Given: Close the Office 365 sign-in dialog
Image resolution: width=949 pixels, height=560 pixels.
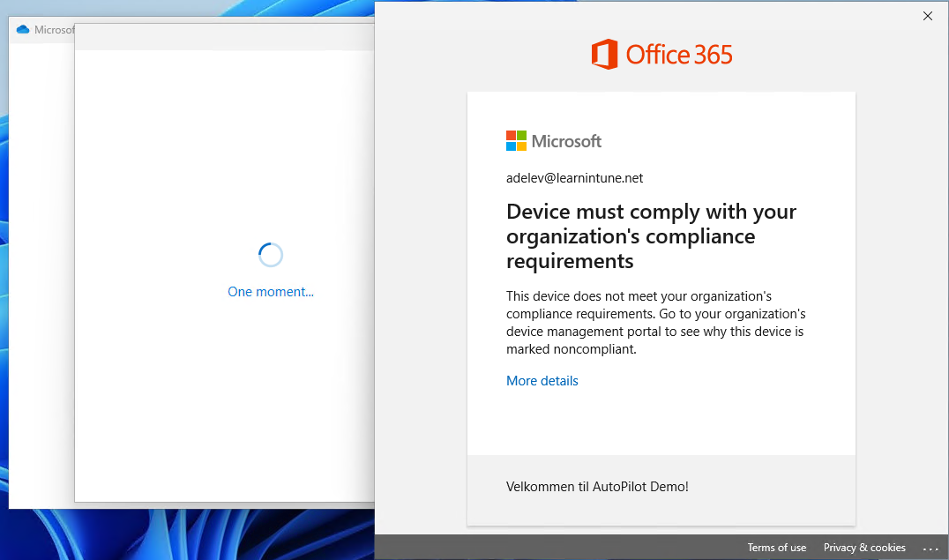Looking at the screenshot, I should tap(927, 17).
